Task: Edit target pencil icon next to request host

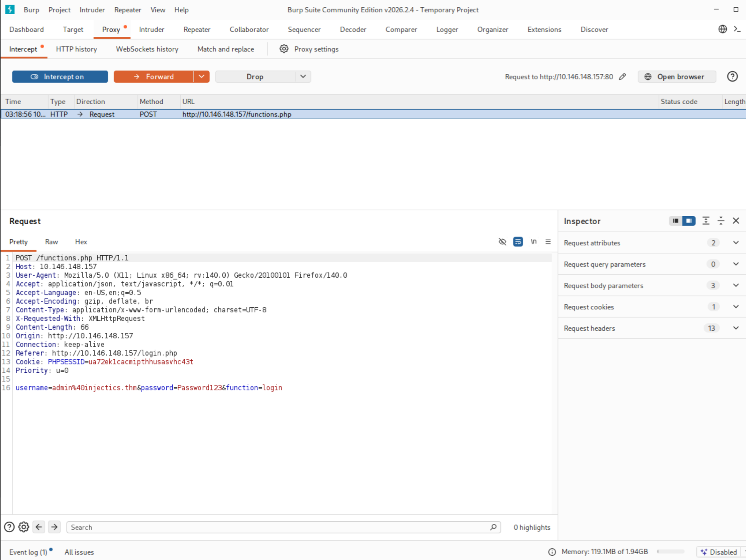Action: tap(623, 77)
